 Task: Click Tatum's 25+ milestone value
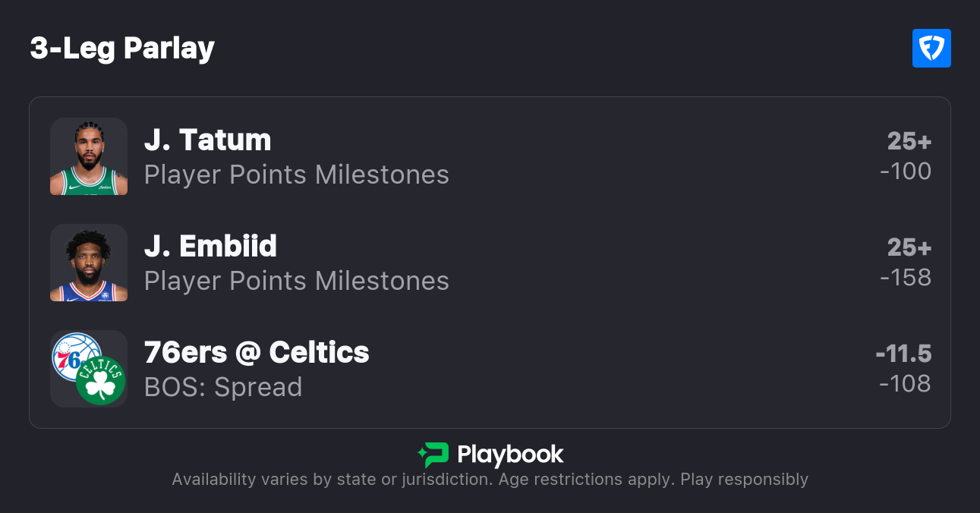[909, 141]
